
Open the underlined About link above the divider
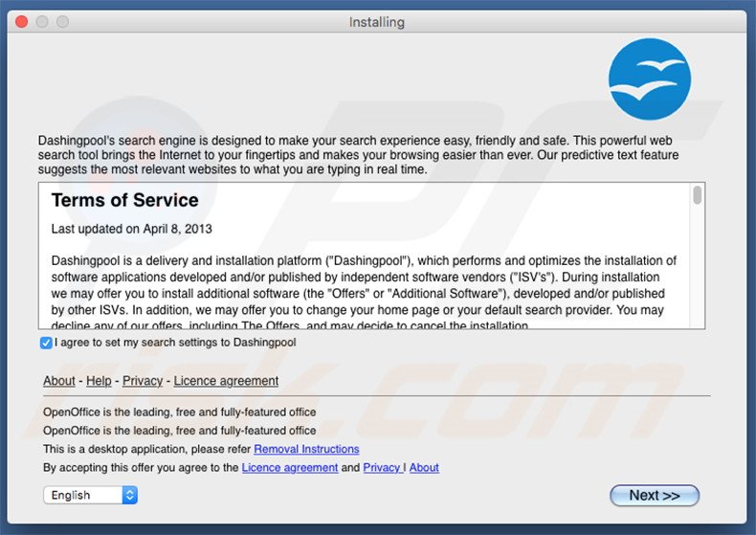pos(58,381)
